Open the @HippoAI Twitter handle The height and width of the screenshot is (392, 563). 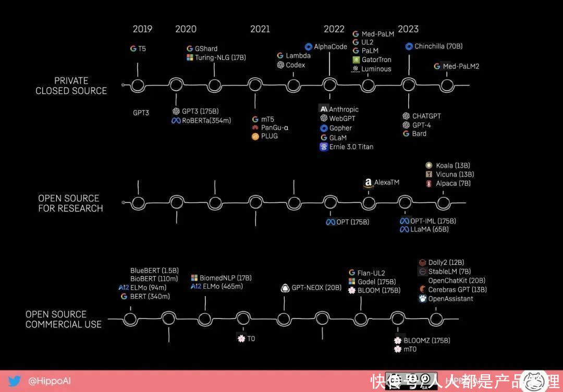[49, 381]
